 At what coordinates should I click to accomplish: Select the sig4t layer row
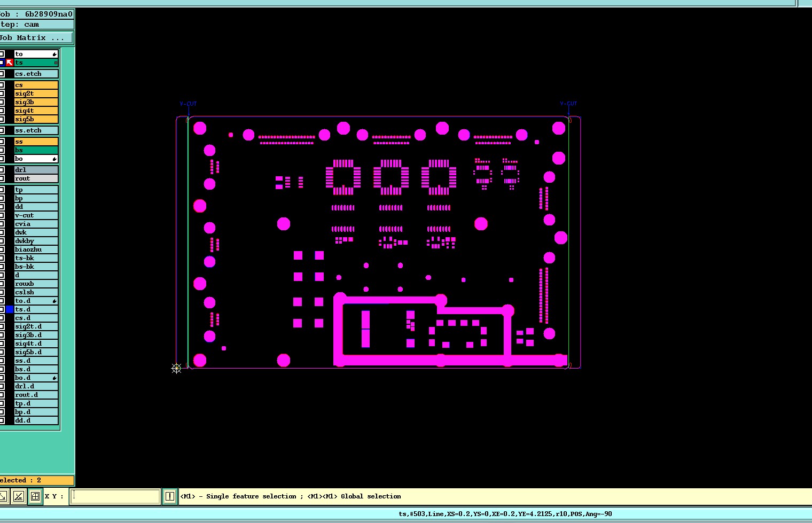[x=36, y=111]
